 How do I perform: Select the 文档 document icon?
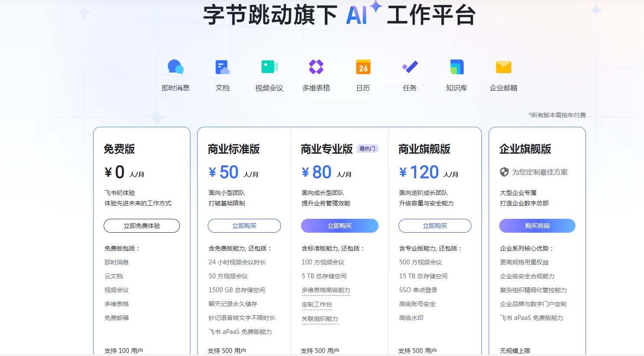click(x=222, y=67)
